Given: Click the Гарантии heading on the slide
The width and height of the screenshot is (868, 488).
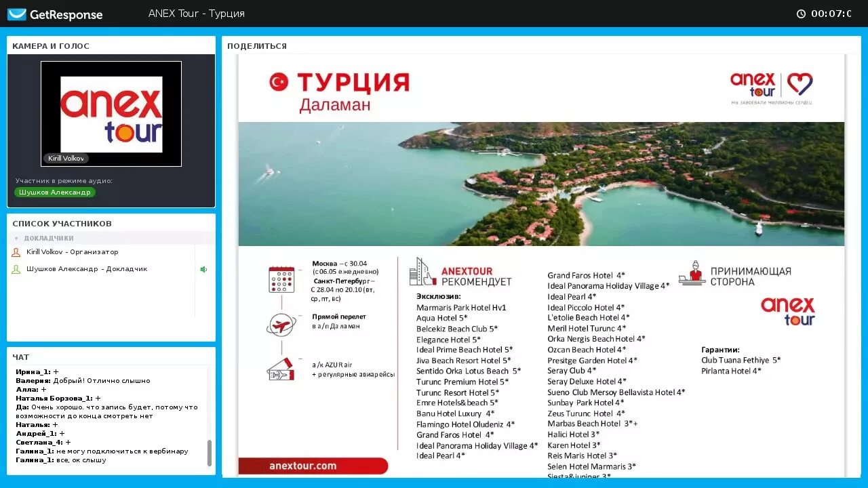Looking at the screenshot, I should tap(720, 350).
